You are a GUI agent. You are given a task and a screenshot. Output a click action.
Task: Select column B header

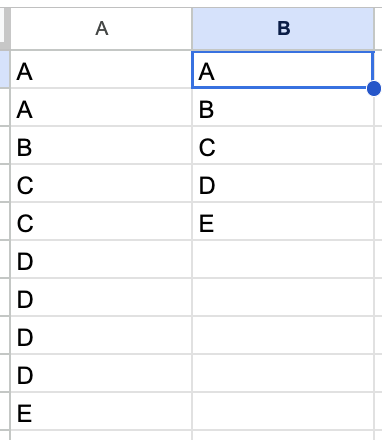(x=283, y=29)
